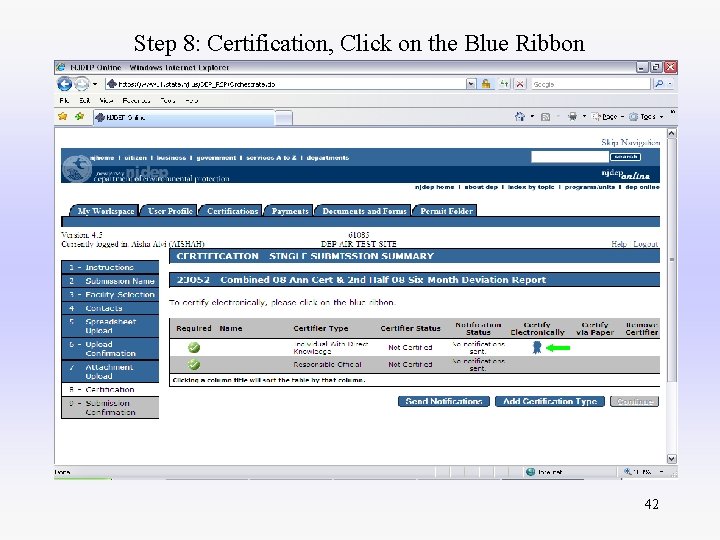Go to step 4 Contacts

[110, 309]
